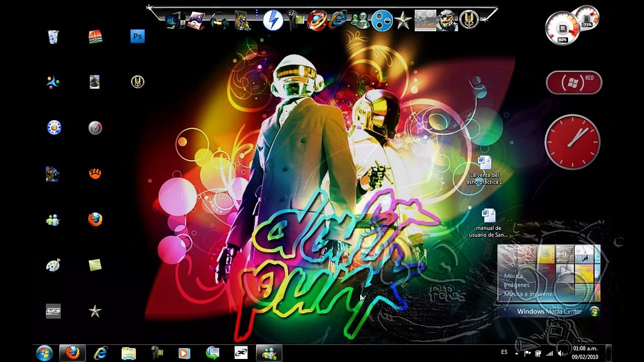Open blue three-dot circle dock icon

coord(382,21)
